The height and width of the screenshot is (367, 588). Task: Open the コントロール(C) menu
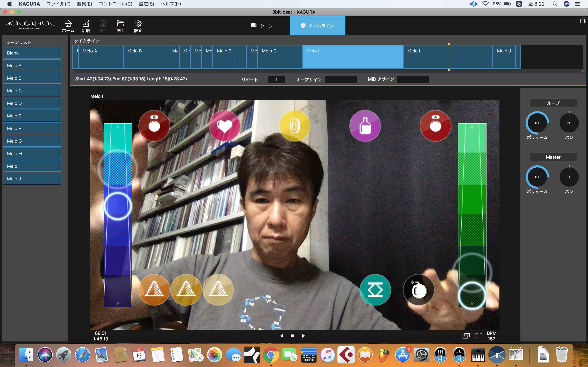coord(115,4)
